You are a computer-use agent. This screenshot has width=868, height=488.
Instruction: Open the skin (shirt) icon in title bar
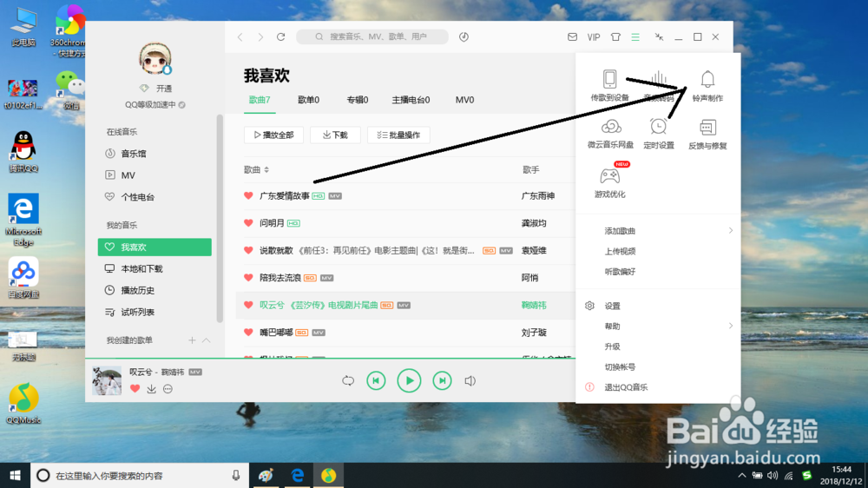(615, 37)
